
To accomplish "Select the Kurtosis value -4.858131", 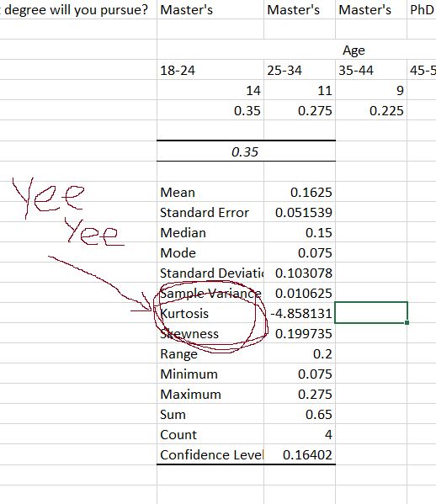I will pyautogui.click(x=300, y=313).
